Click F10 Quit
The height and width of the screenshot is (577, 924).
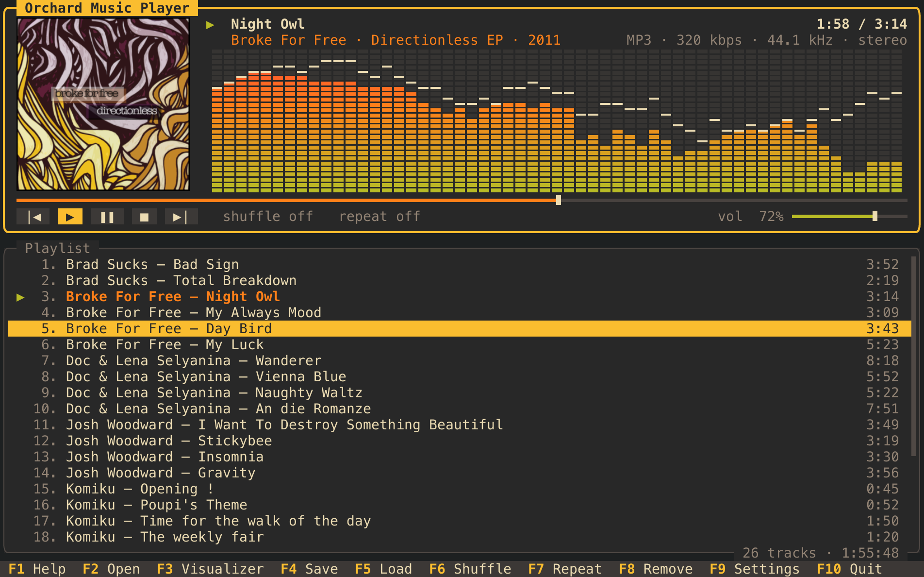[849, 569]
